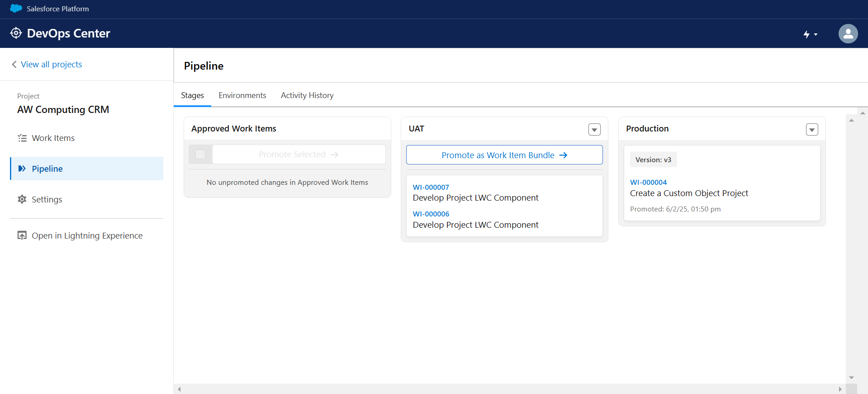Click the vertical scrollbar down arrow
The height and width of the screenshot is (394, 868).
(851, 378)
